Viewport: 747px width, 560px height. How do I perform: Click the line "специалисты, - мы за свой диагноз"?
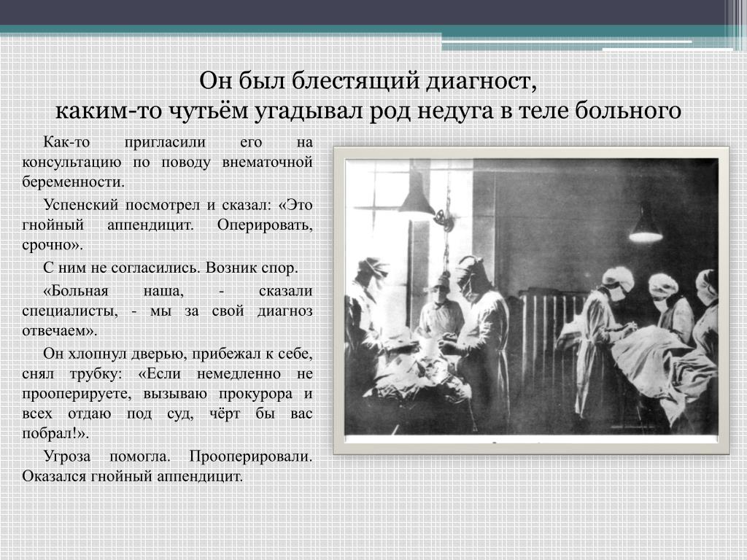coord(167,311)
